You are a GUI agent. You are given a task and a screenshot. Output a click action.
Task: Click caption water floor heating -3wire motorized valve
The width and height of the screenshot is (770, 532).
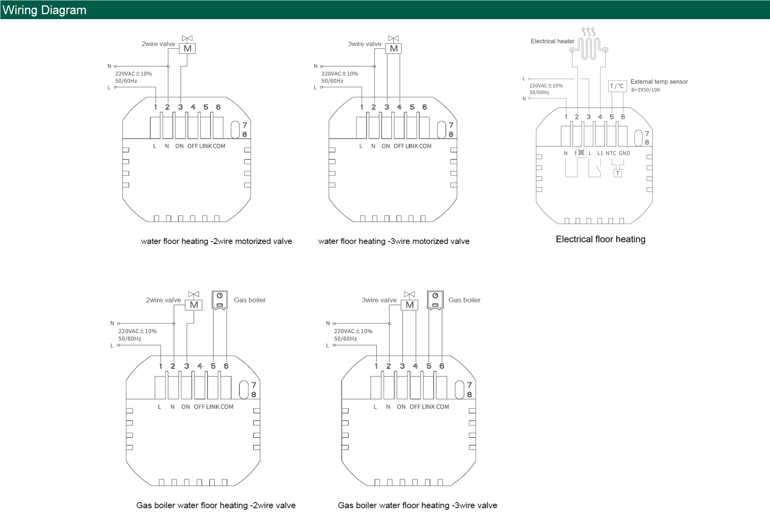click(393, 241)
